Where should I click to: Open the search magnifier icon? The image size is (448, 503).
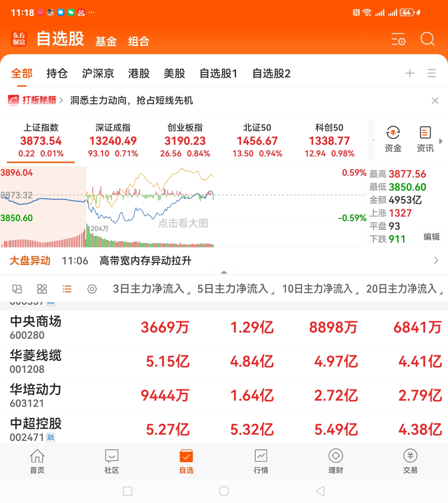click(427, 39)
